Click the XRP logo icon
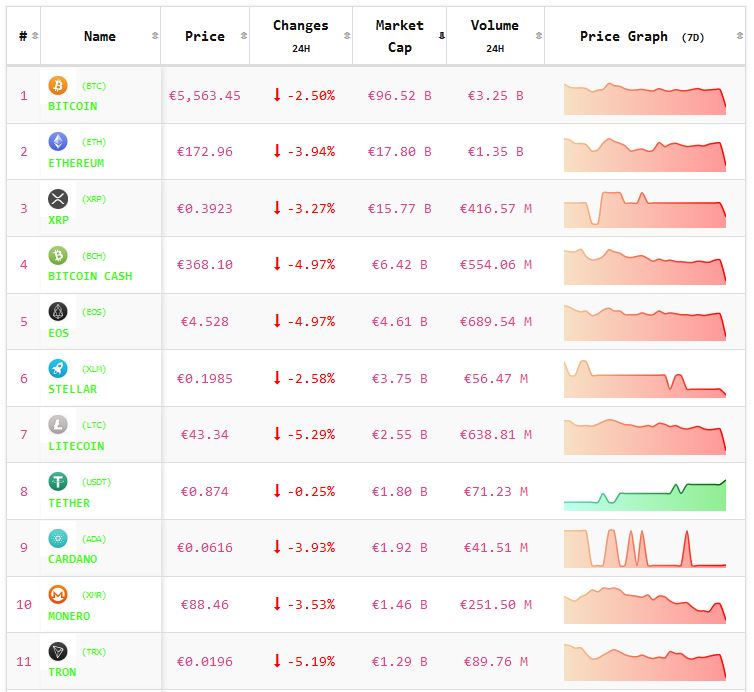The image size is (754, 692). [x=58, y=199]
